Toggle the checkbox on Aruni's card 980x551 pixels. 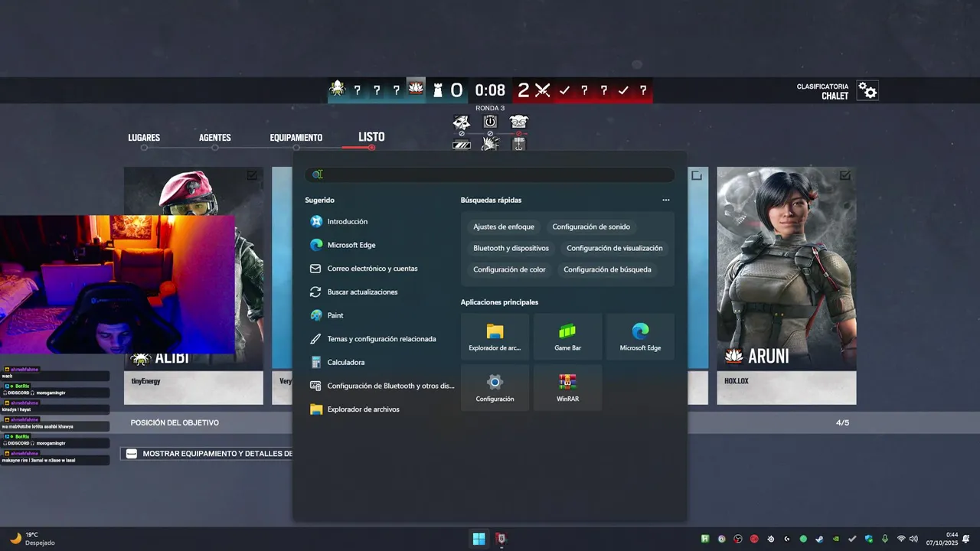(844, 175)
